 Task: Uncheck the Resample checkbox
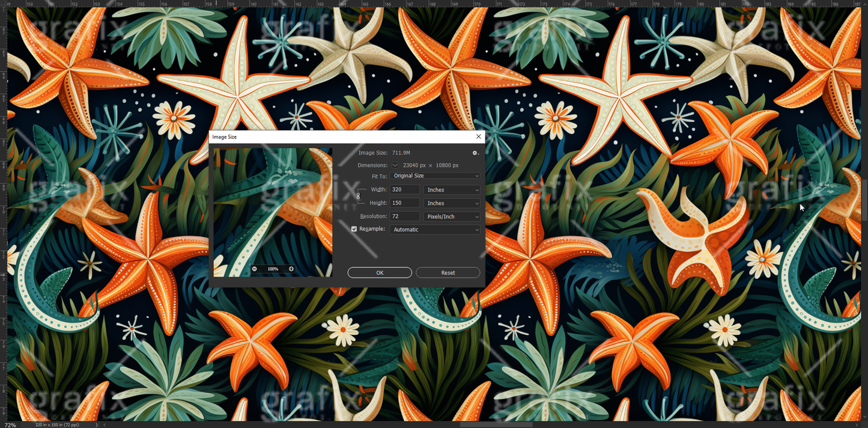354,229
